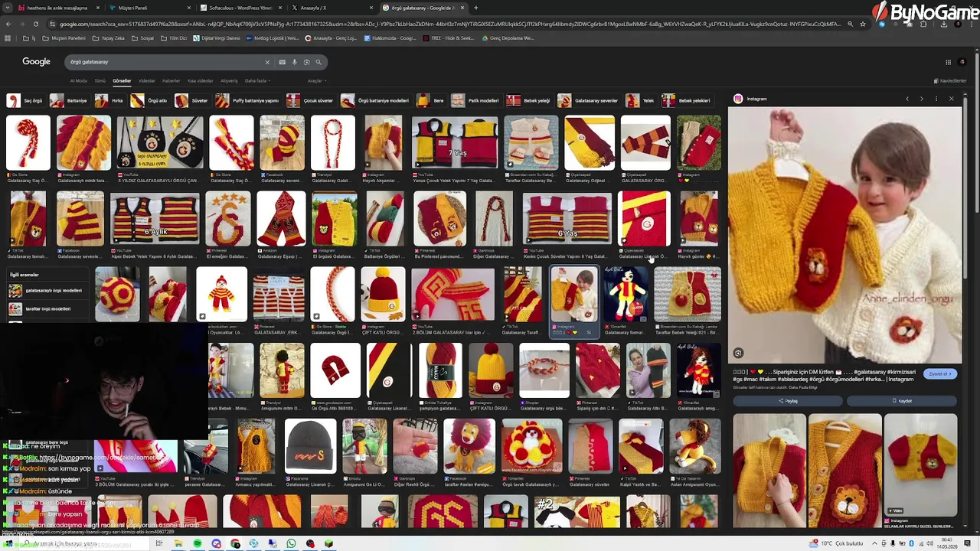Switch to the Anasayfa / X browser tab
The height and width of the screenshot is (551, 980).
pos(332,8)
